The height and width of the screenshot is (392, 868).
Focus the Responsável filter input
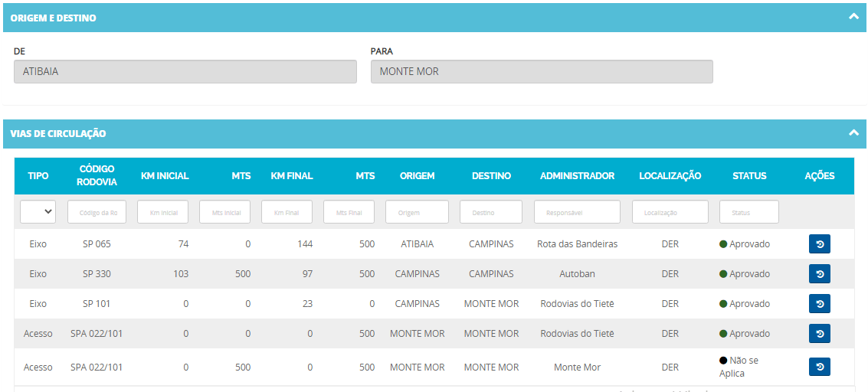click(x=577, y=212)
